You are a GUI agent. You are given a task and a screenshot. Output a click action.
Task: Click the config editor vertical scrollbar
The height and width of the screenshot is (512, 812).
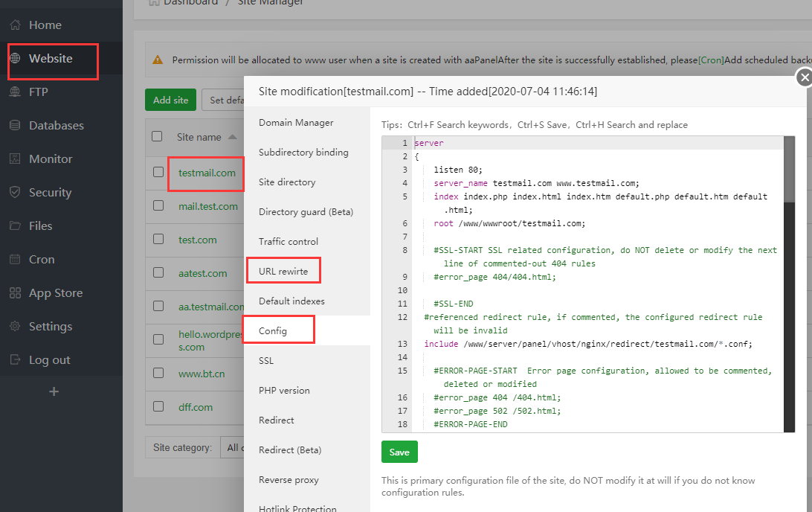(x=789, y=283)
